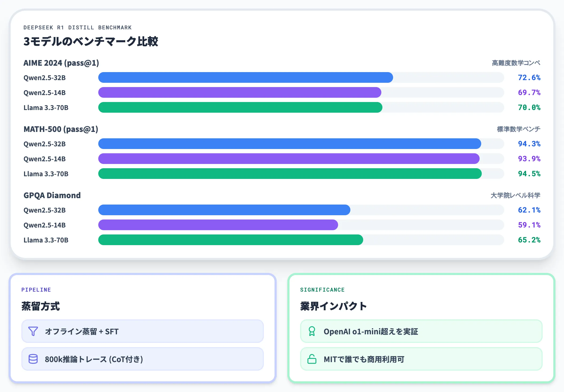Click the database icon beside 800k推論トレース
564x392 pixels.
click(33, 359)
